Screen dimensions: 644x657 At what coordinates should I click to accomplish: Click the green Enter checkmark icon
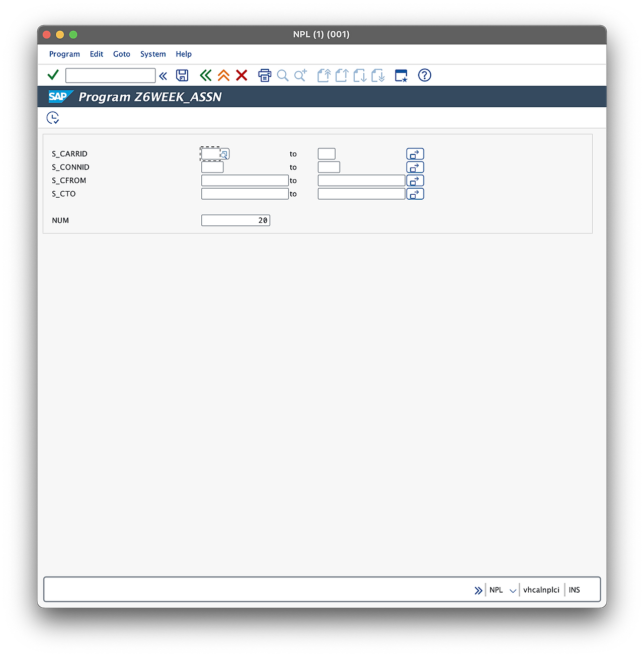click(53, 75)
